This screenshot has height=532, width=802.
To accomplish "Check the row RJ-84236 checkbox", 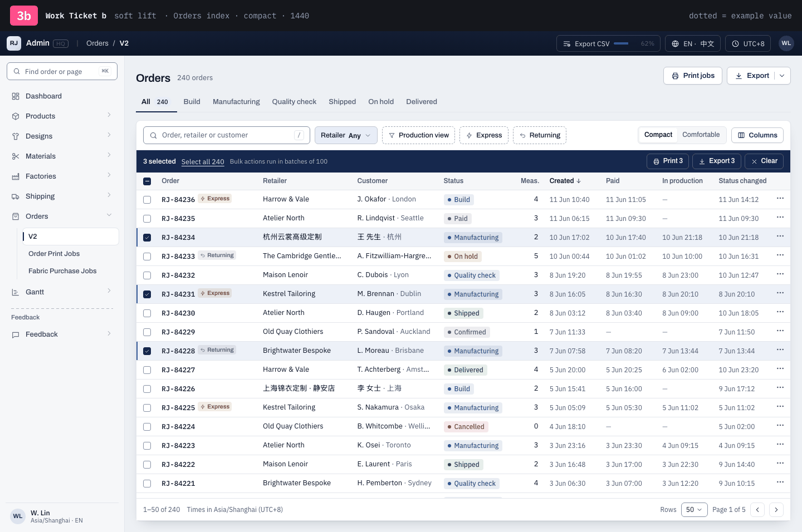I will pos(147,200).
